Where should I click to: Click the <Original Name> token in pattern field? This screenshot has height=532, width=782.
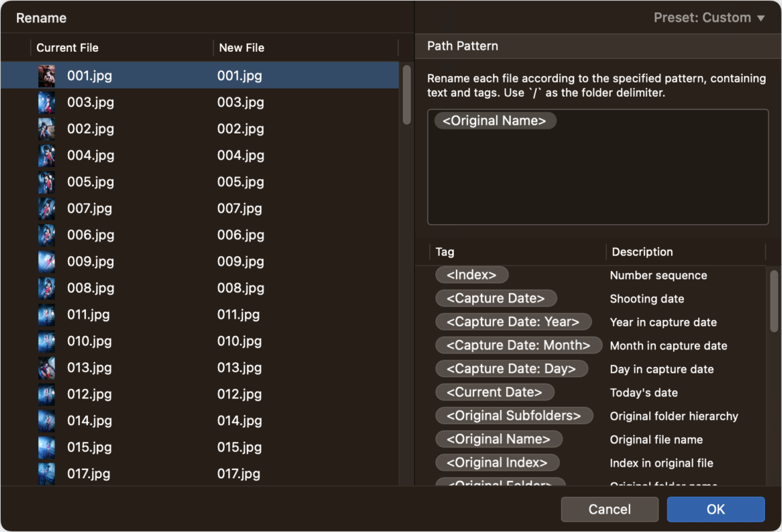[495, 121]
